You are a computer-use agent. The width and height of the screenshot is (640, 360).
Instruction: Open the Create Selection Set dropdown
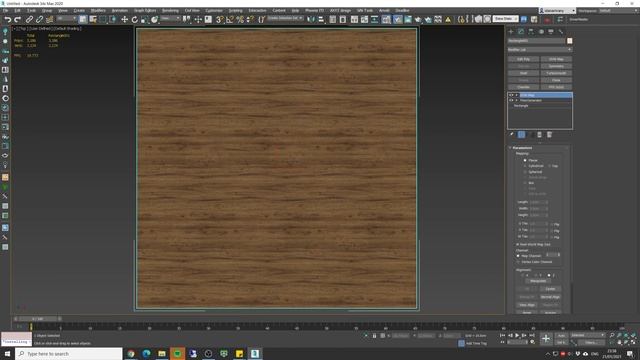tap(285, 19)
